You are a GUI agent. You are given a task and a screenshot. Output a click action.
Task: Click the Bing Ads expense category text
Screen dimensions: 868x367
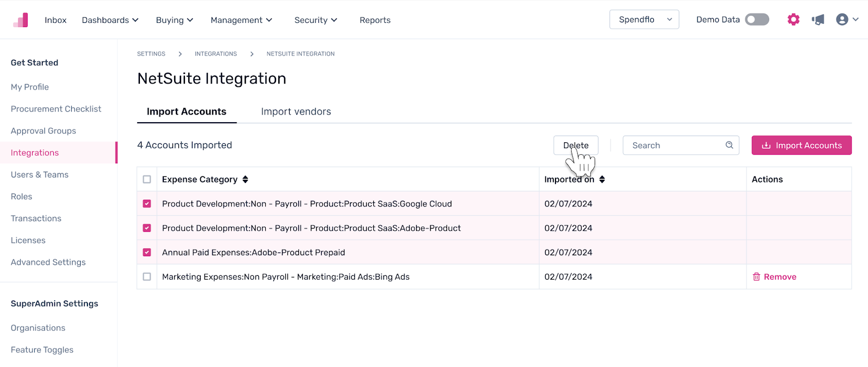286,277
